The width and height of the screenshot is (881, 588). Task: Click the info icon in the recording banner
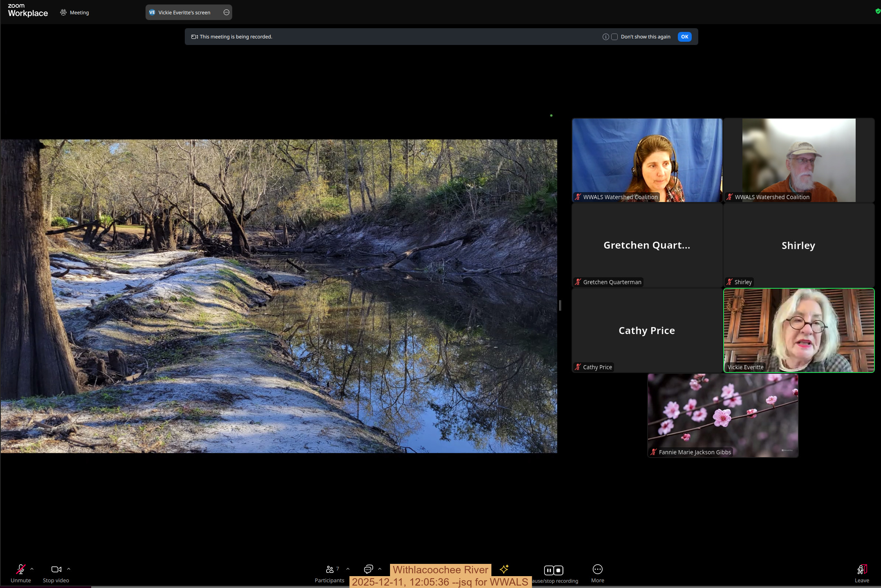[x=605, y=36]
